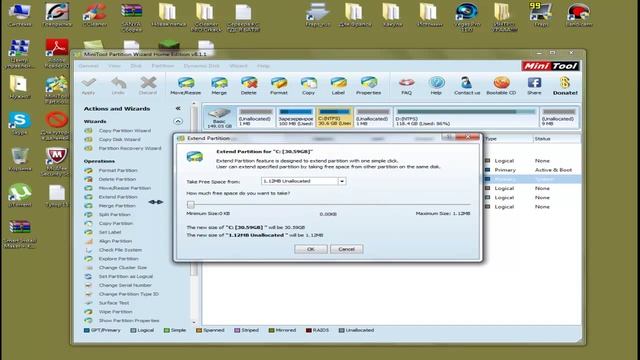Viewport: 640px width, 360px height.
Task: Select the Move/Resize partition tool
Action: 186,86
